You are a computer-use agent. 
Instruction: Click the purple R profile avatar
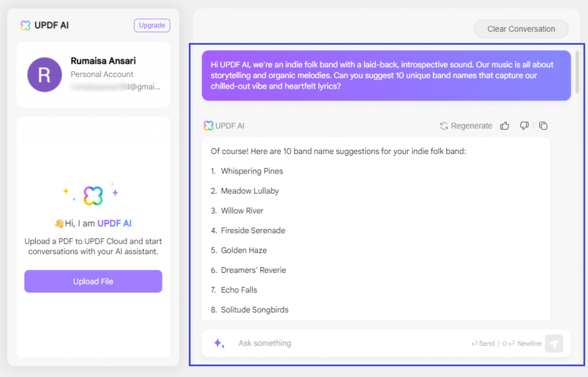[44, 75]
